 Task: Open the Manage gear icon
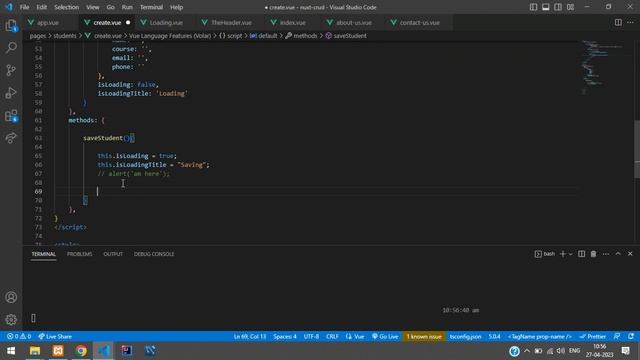point(11,320)
